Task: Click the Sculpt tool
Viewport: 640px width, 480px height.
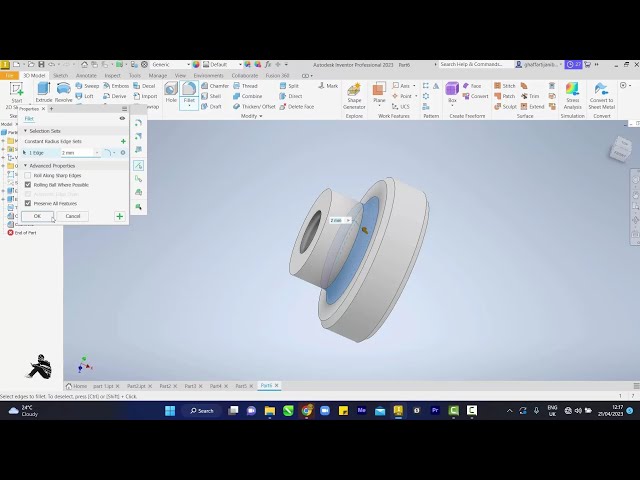Action: tap(506, 106)
